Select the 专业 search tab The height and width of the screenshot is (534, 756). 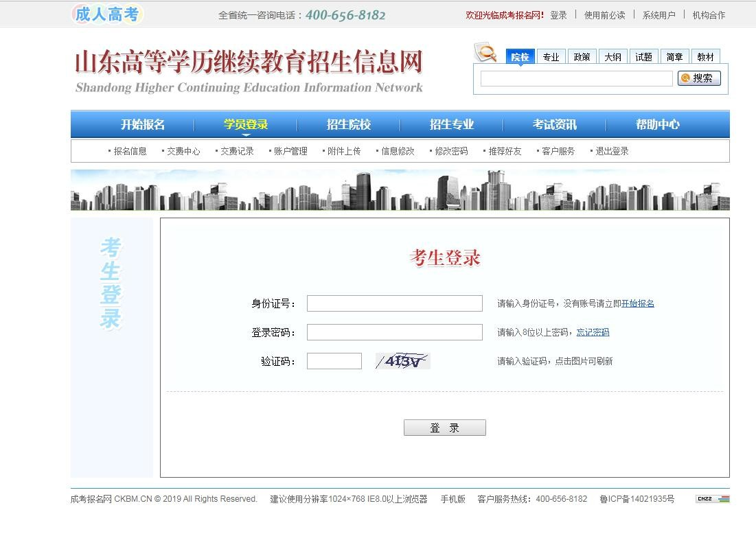coord(551,57)
